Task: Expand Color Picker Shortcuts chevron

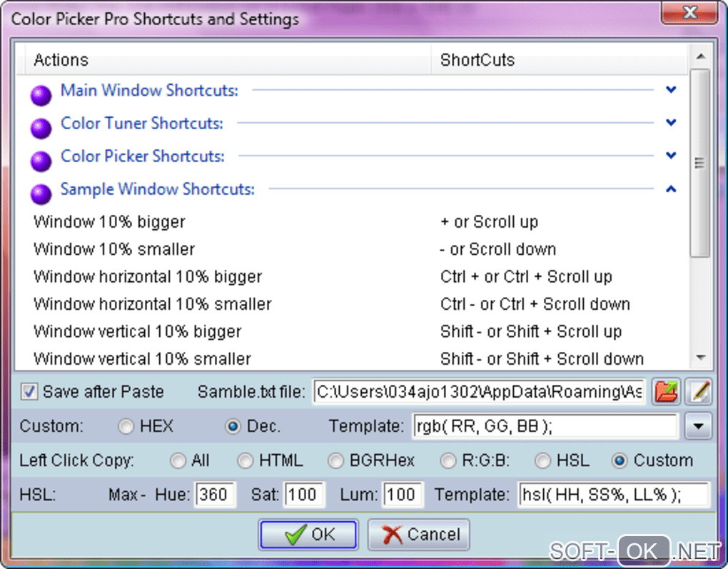Action: point(671,156)
